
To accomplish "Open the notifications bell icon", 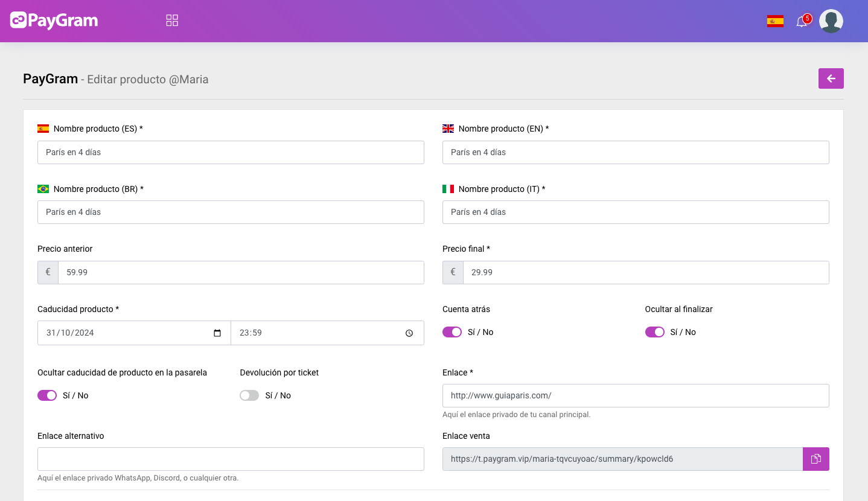I will [x=801, y=22].
